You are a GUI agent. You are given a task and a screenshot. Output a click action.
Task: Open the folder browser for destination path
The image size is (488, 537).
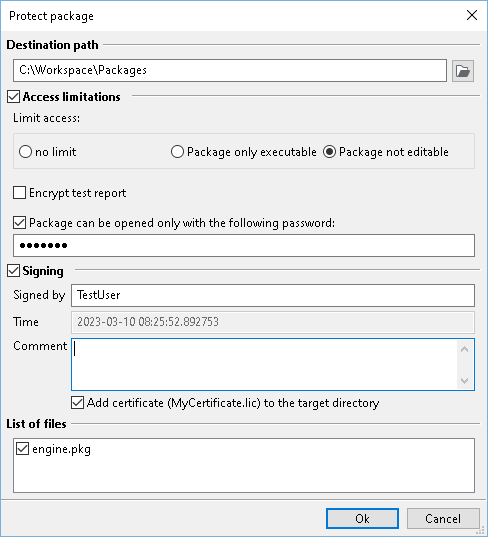pos(463,71)
